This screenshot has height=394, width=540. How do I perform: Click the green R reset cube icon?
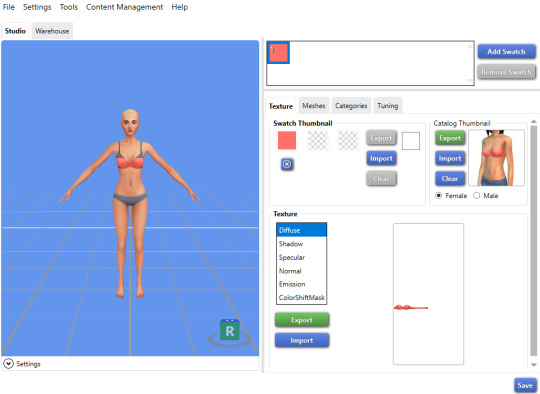(229, 330)
